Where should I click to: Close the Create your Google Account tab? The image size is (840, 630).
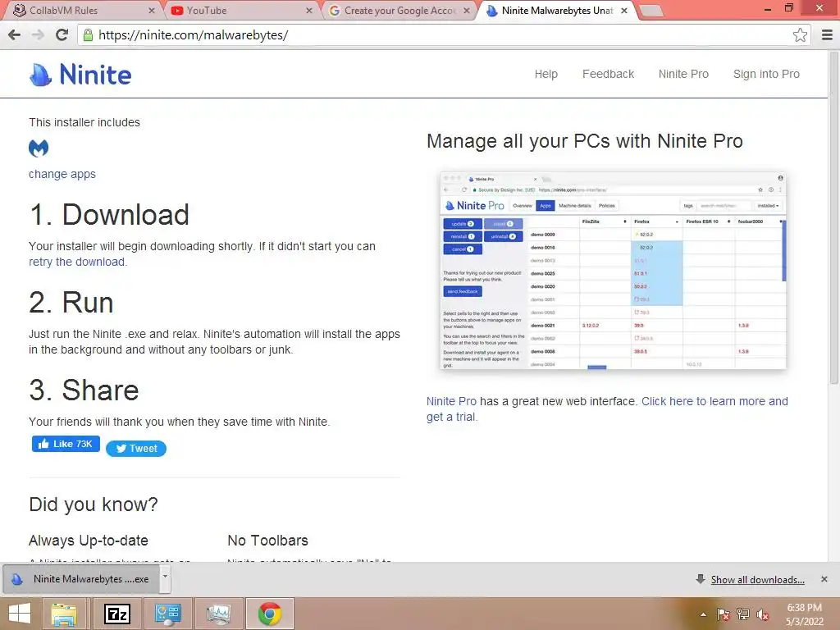[467, 11]
